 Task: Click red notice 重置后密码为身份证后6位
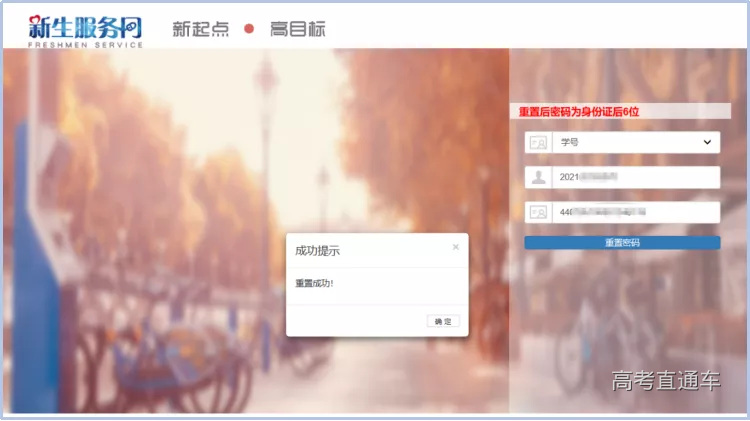coord(579,112)
